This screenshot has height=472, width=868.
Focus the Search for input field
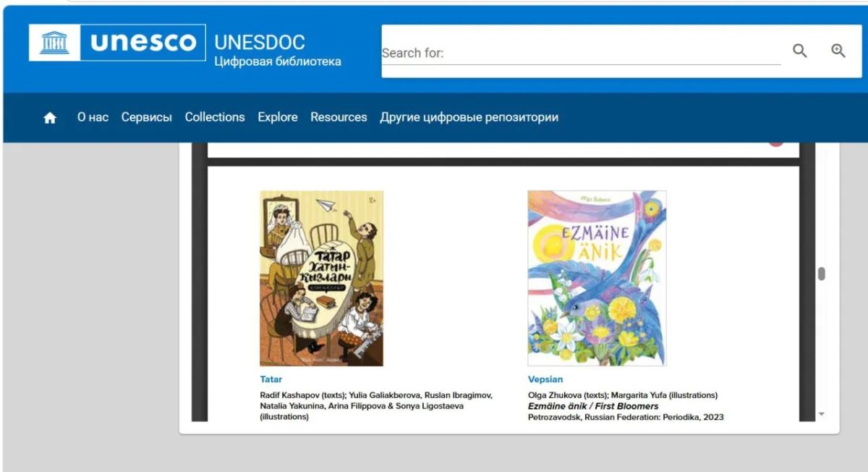[x=581, y=53]
